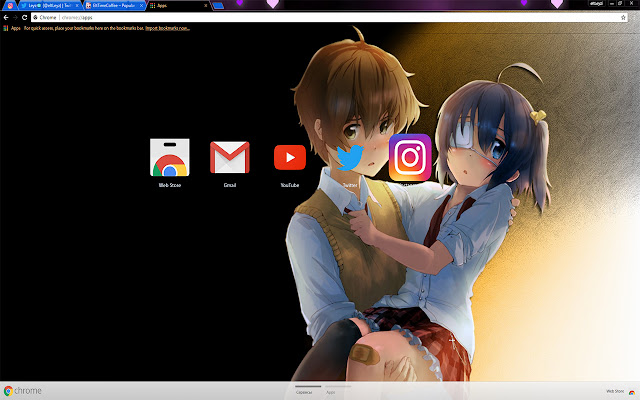Open Web Store link in the bottom bar

[x=620, y=391]
